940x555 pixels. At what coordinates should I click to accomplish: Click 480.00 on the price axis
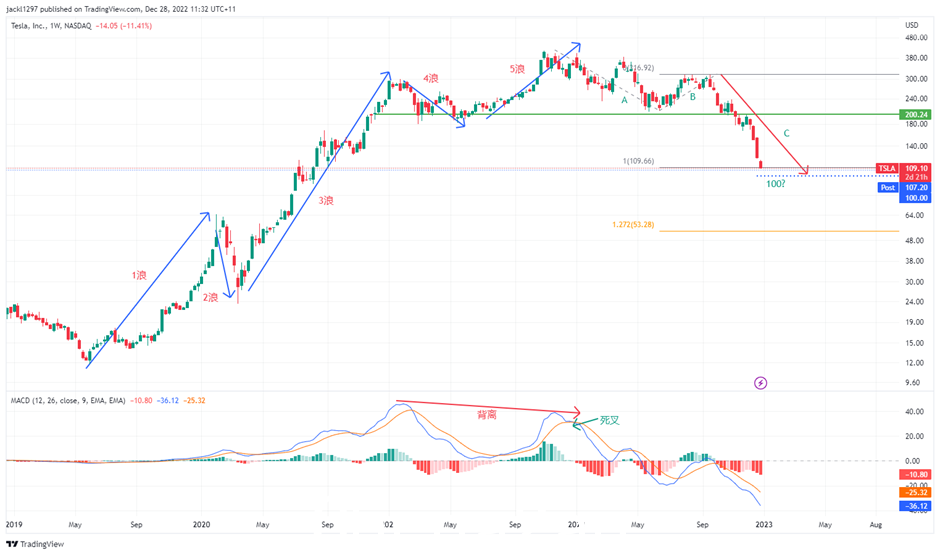pyautogui.click(x=916, y=38)
